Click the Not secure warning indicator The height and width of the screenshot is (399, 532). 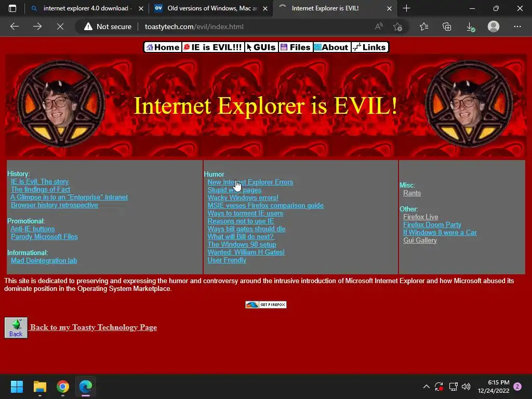click(108, 26)
